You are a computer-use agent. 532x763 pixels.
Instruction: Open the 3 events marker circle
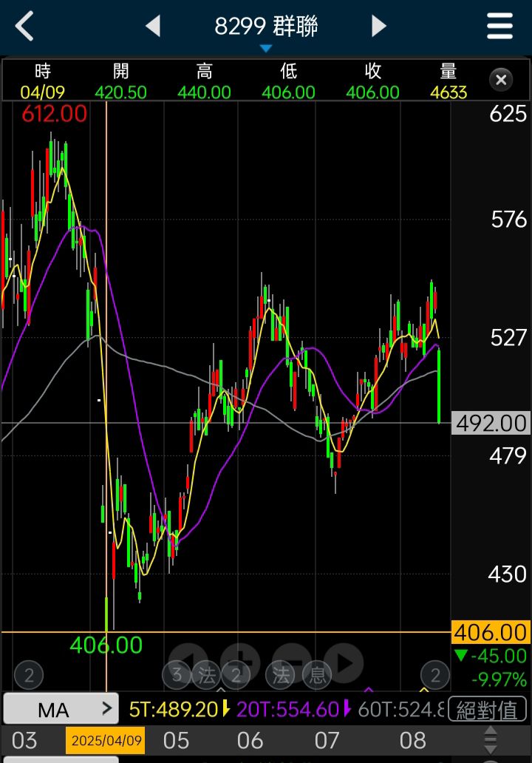tap(176, 676)
